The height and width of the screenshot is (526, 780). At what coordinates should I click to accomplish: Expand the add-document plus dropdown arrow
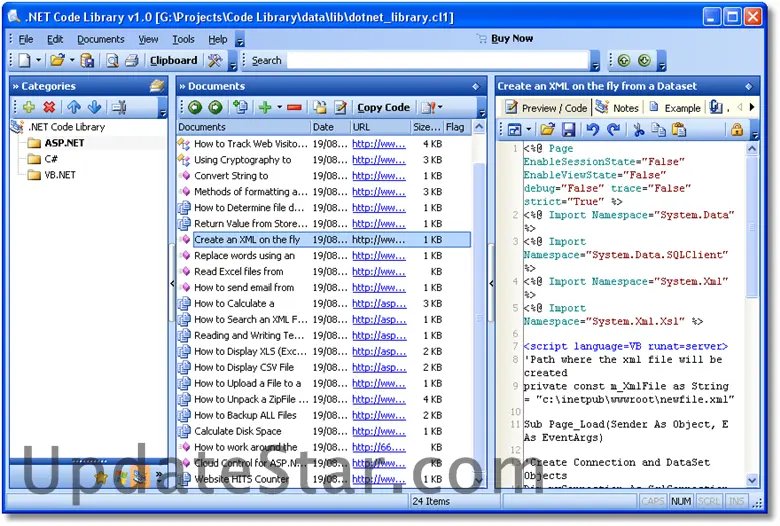280,107
